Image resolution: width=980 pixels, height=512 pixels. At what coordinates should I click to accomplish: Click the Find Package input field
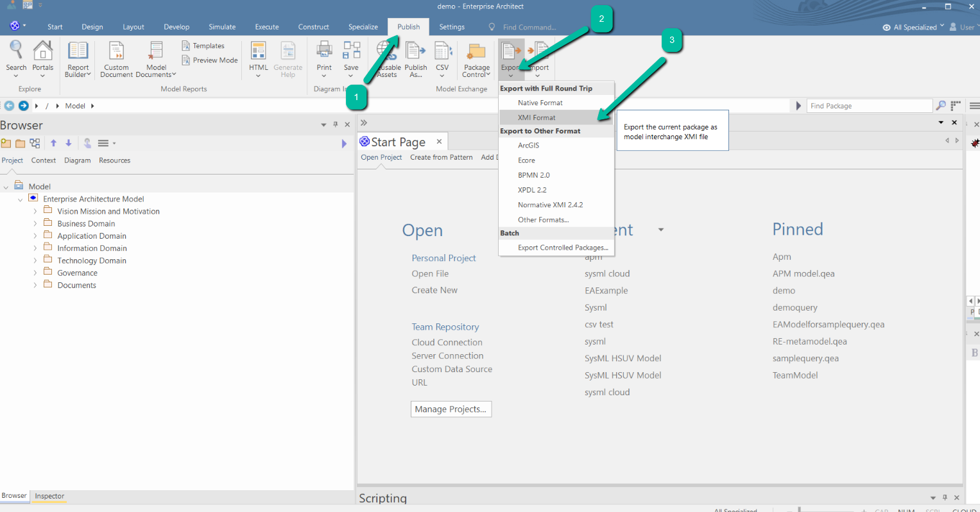[x=870, y=106]
